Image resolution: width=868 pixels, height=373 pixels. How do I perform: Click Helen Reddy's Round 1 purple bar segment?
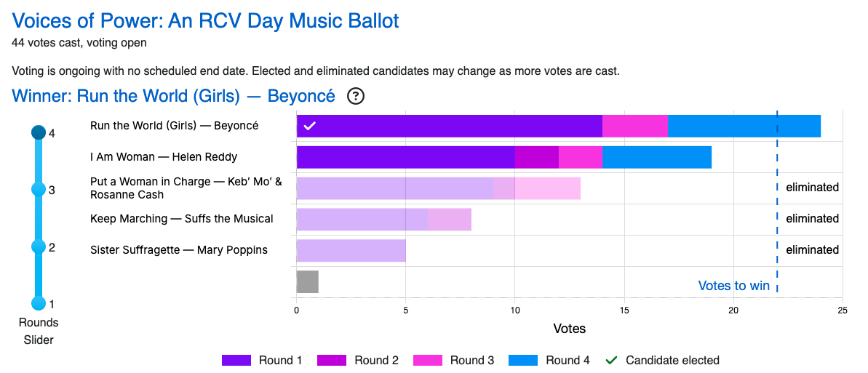tap(405, 157)
